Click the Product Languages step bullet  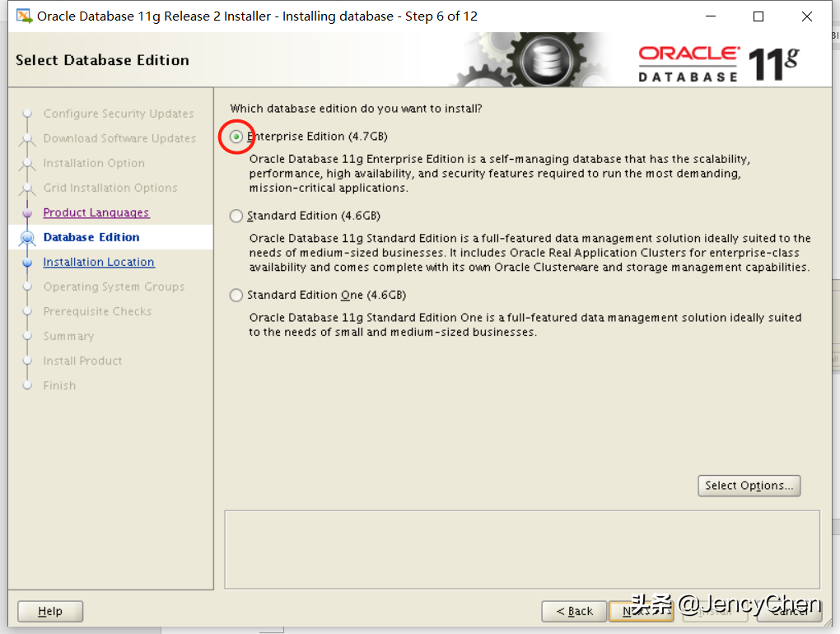[27, 213]
